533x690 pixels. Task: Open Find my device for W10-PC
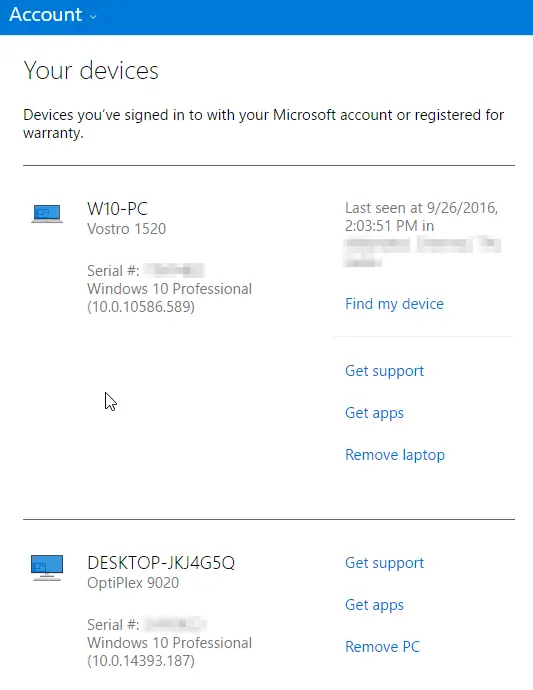click(x=394, y=304)
